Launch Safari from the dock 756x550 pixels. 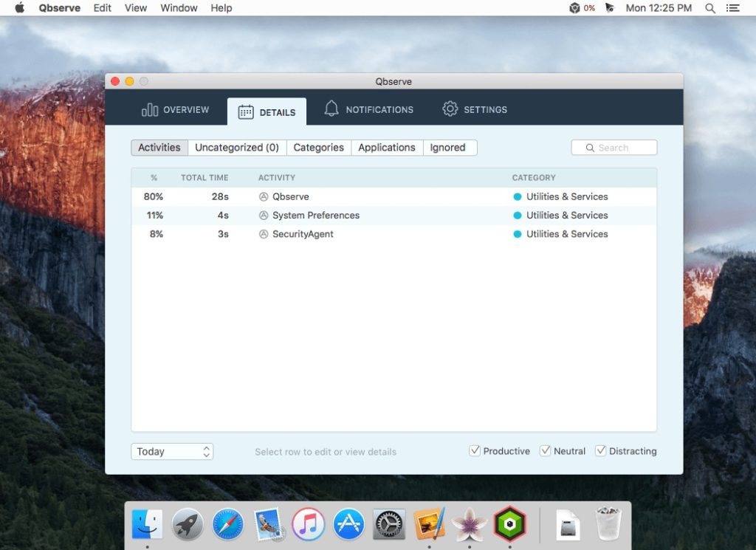[x=227, y=524]
